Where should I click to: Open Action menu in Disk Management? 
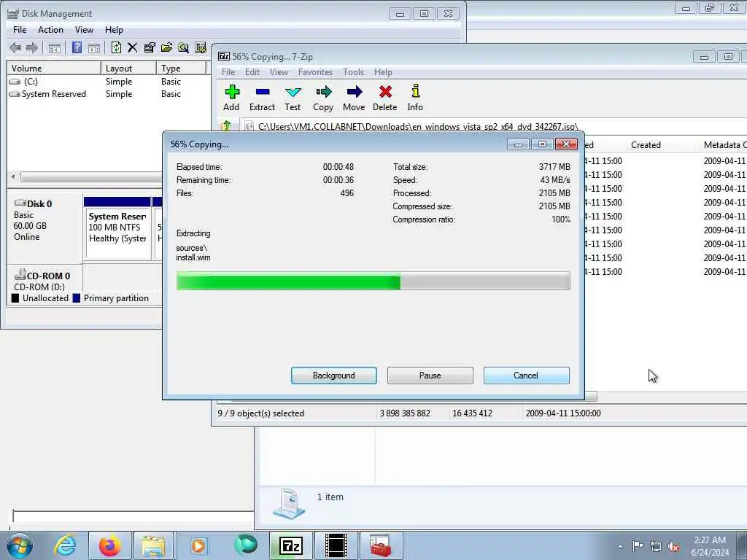(50, 29)
